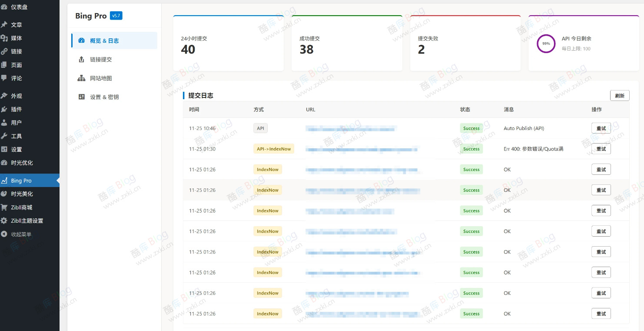Retry the first log entry via 重试 button
This screenshot has width=644, height=331.
tap(601, 128)
